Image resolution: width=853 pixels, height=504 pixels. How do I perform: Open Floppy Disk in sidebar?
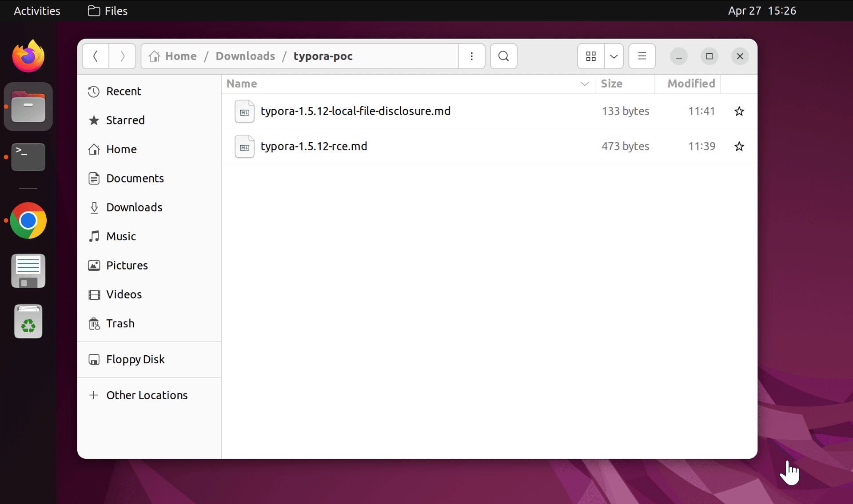tap(135, 359)
